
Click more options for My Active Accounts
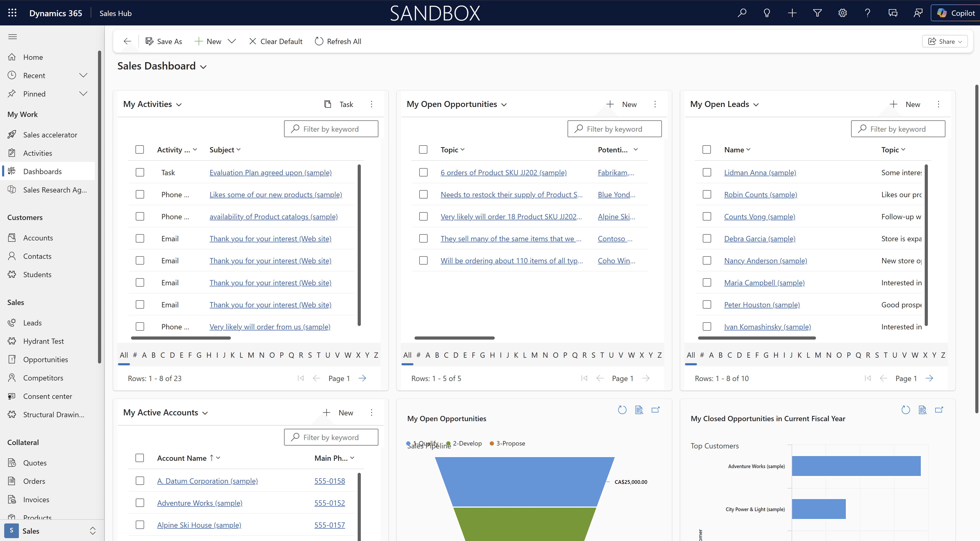pos(372,413)
